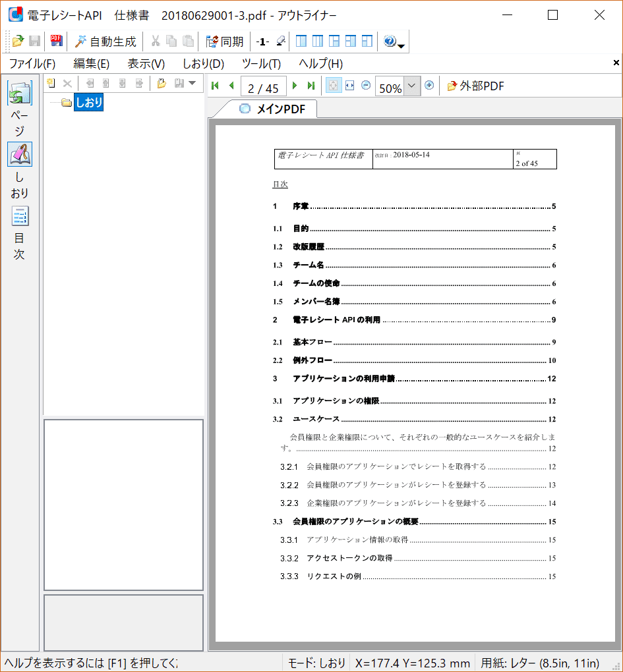Jump to the last page
This screenshot has width=623, height=672.
pos(311,86)
